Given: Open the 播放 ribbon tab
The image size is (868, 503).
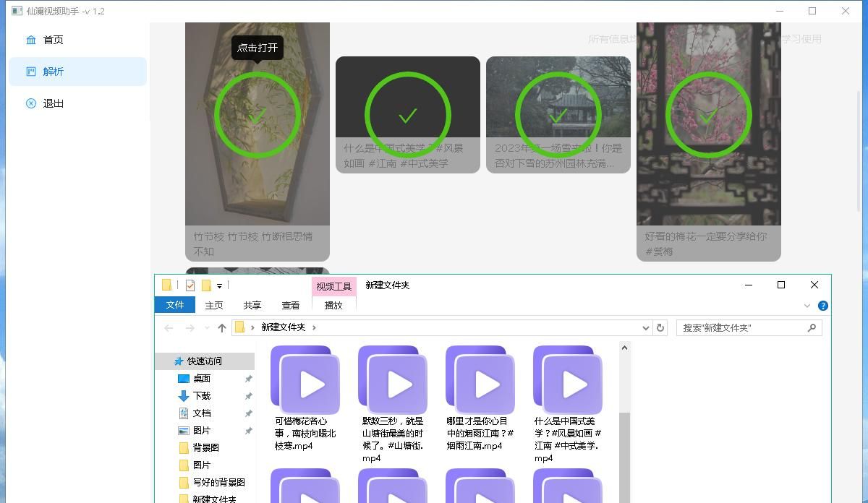Looking at the screenshot, I should (x=333, y=305).
